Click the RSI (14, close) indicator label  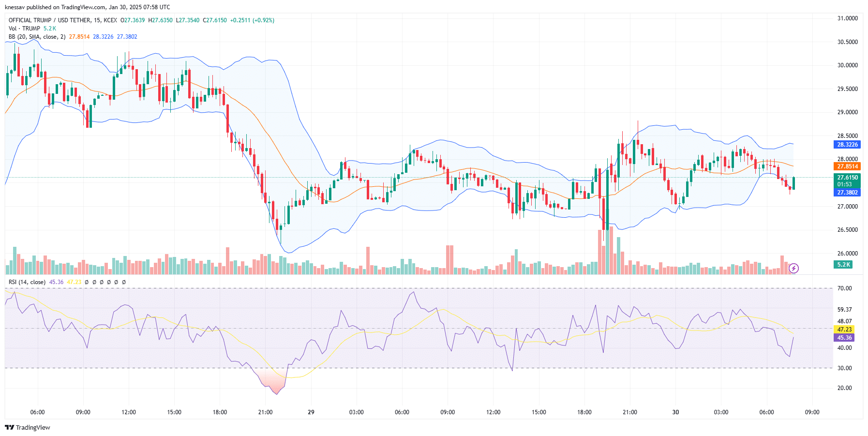click(27, 282)
